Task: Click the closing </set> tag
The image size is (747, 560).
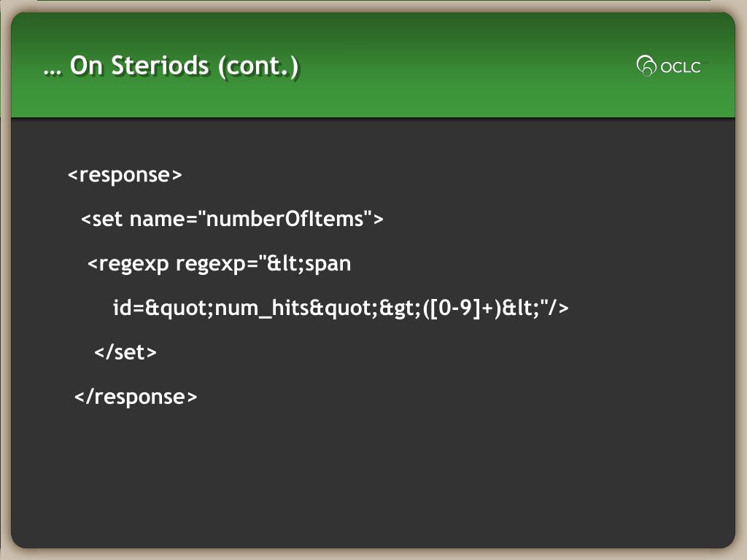Action: click(x=125, y=352)
